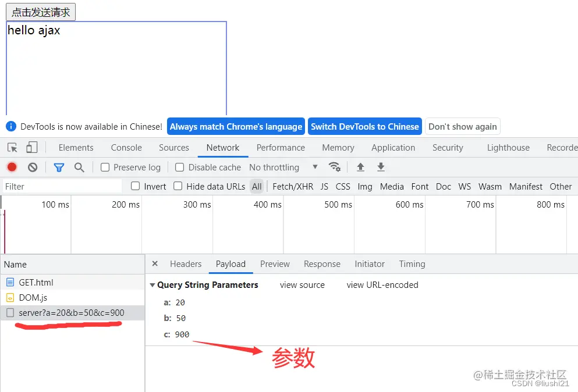This screenshot has height=392, width=578.
Task: Filter by WS requests
Action: (x=464, y=187)
